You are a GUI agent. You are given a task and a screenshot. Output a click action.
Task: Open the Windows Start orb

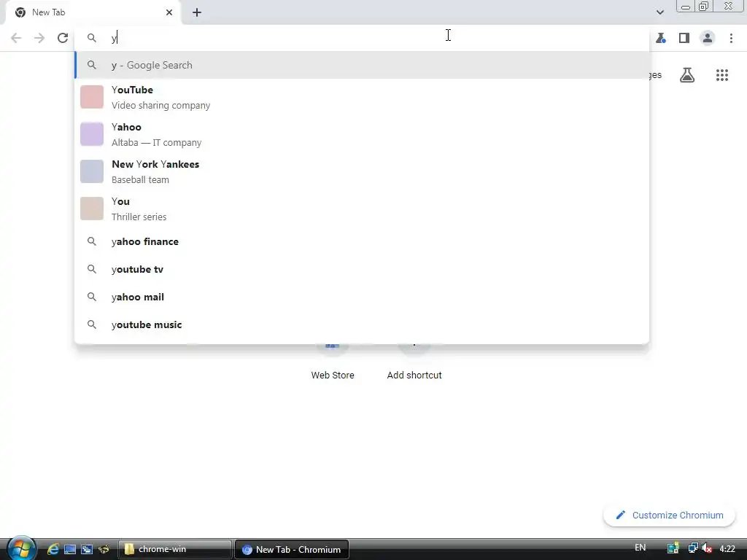[21, 548]
